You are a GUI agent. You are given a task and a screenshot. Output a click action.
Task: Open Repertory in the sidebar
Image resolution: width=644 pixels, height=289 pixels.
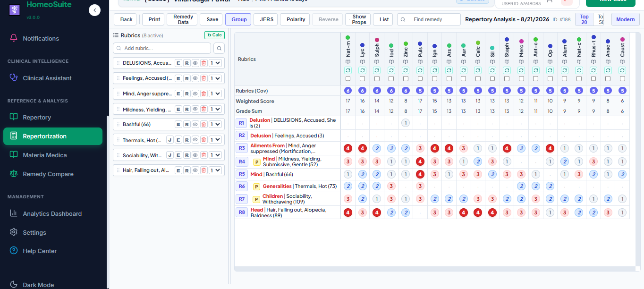click(x=53, y=117)
